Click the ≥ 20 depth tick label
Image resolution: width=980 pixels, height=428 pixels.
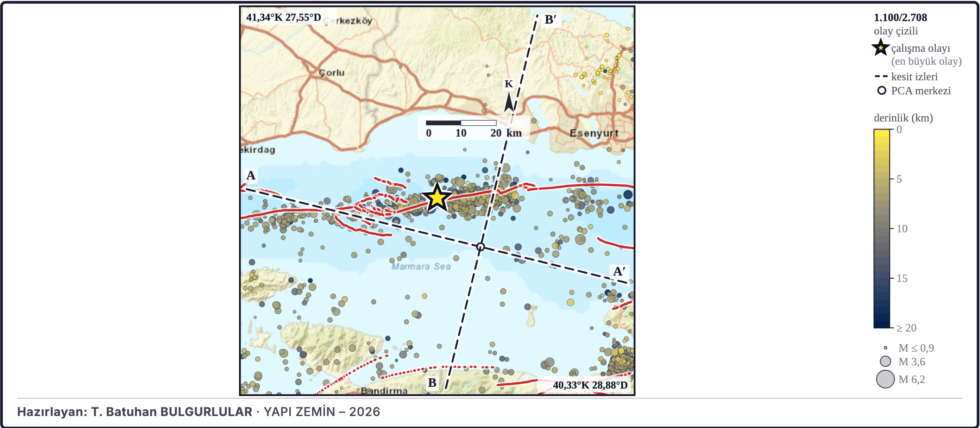[x=906, y=328]
